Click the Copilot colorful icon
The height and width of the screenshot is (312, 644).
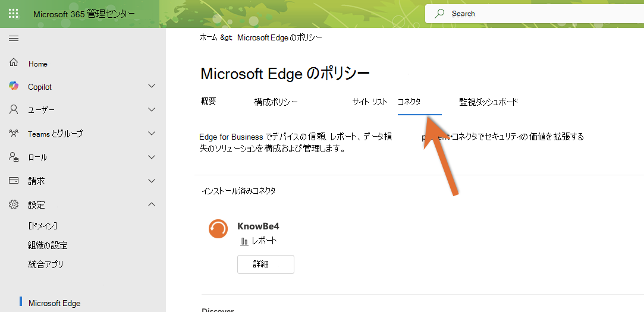click(14, 86)
